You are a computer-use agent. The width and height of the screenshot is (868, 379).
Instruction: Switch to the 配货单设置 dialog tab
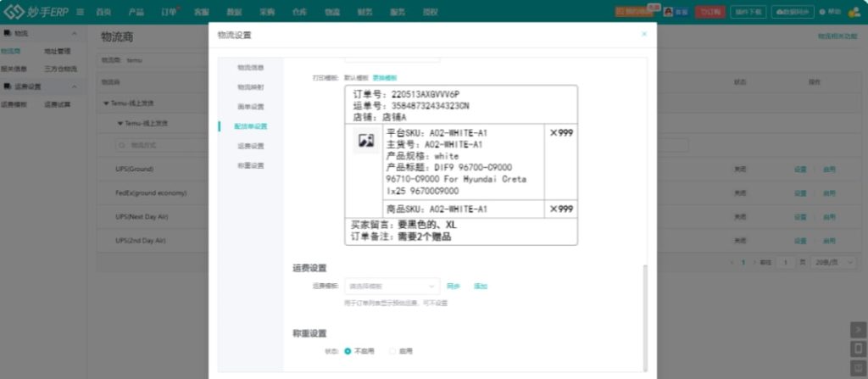pos(251,126)
